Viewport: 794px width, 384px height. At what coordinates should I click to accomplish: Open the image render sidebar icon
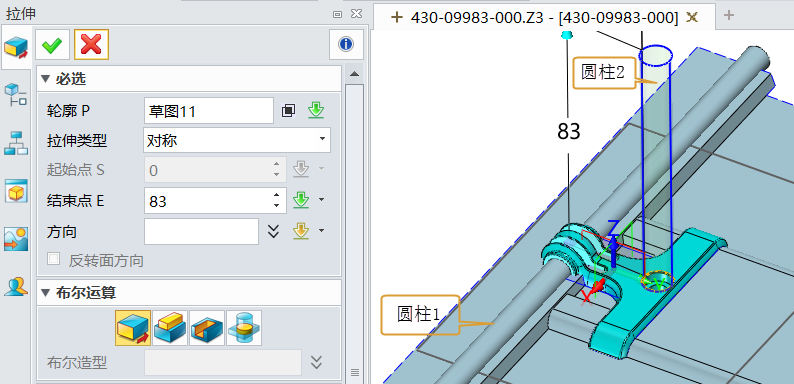(x=16, y=239)
